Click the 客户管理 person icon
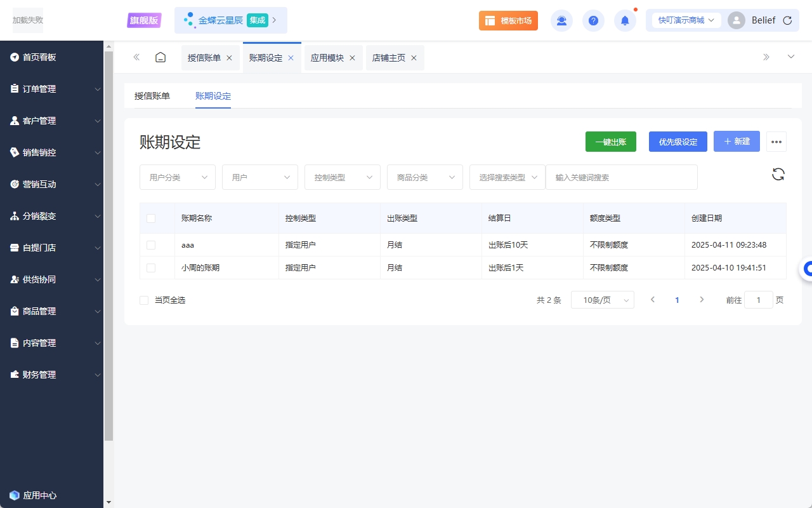The height and width of the screenshot is (508, 812). 15,121
